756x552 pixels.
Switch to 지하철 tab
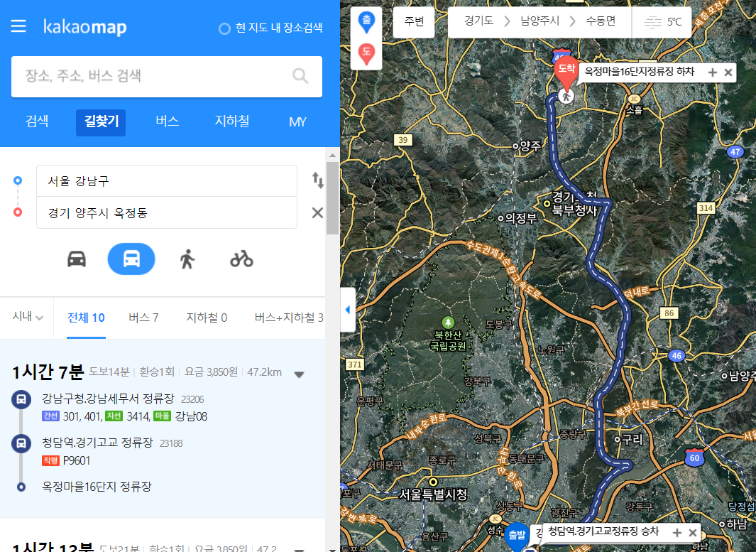pos(232,121)
